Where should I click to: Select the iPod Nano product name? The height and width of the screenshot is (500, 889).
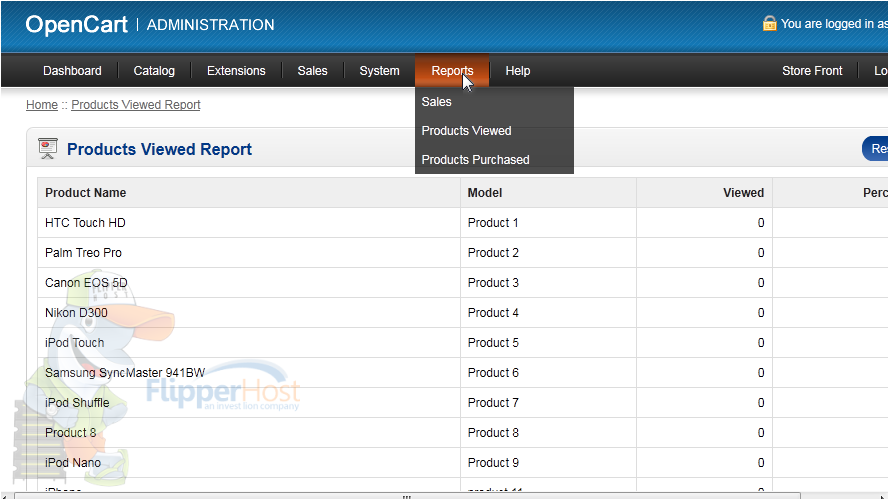(73, 463)
